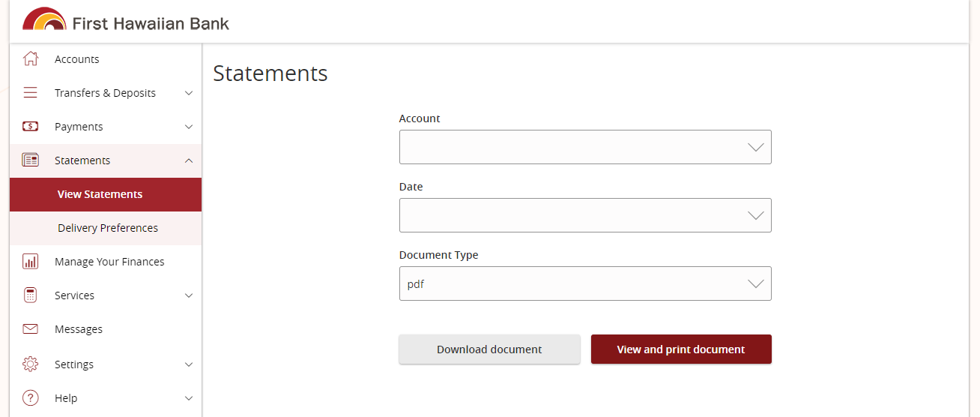Click the Payments dollar bill icon

pyautogui.click(x=30, y=126)
